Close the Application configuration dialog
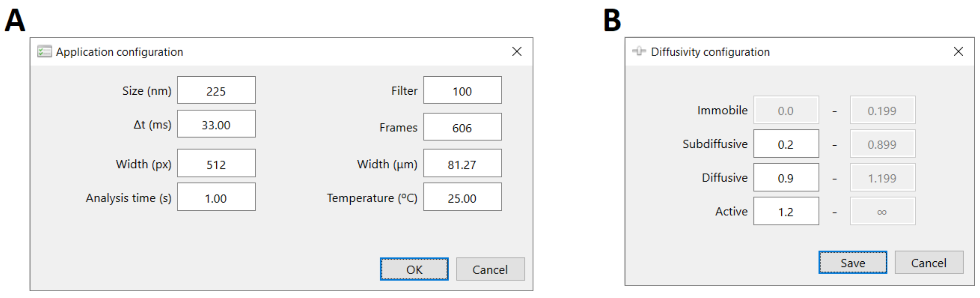This screenshot has width=980, height=298. point(516,51)
